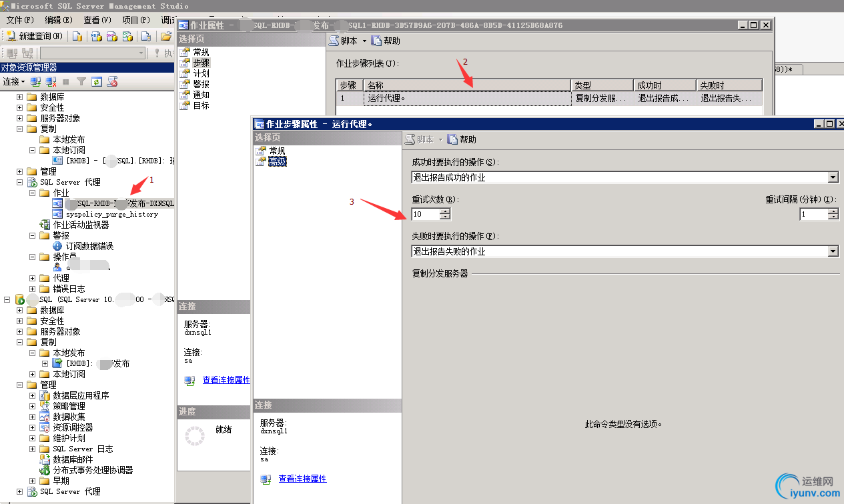The image size is (844, 504).
Task: Decrease 重试次数 with the down spinner
Action: click(445, 217)
